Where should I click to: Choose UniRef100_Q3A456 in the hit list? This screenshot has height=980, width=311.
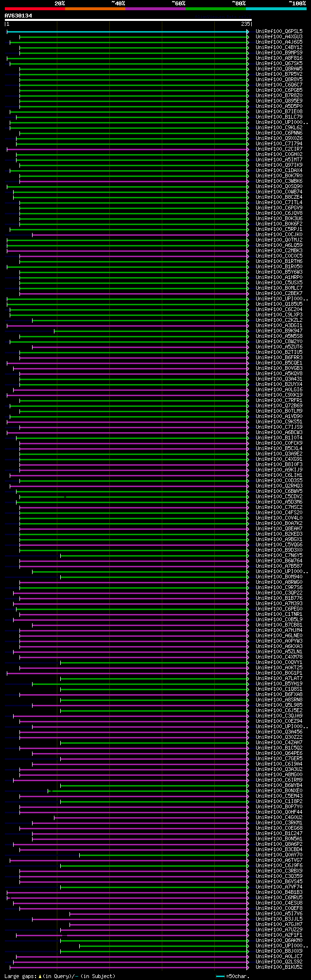279,732
